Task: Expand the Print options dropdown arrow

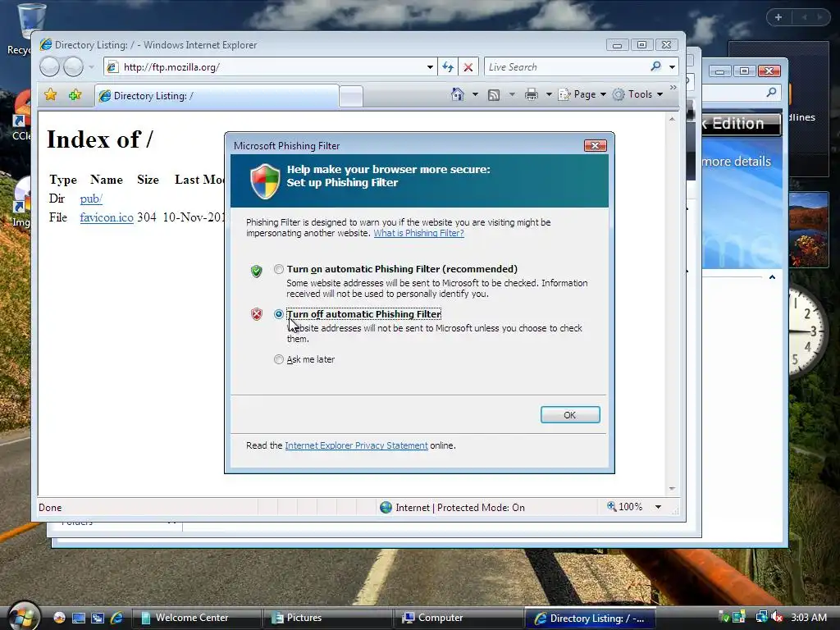Action: click(x=549, y=94)
